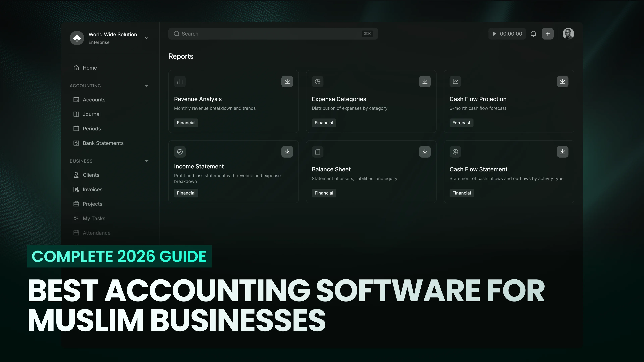
Task: Click the Clients icon under Business
Action: [x=76, y=175]
